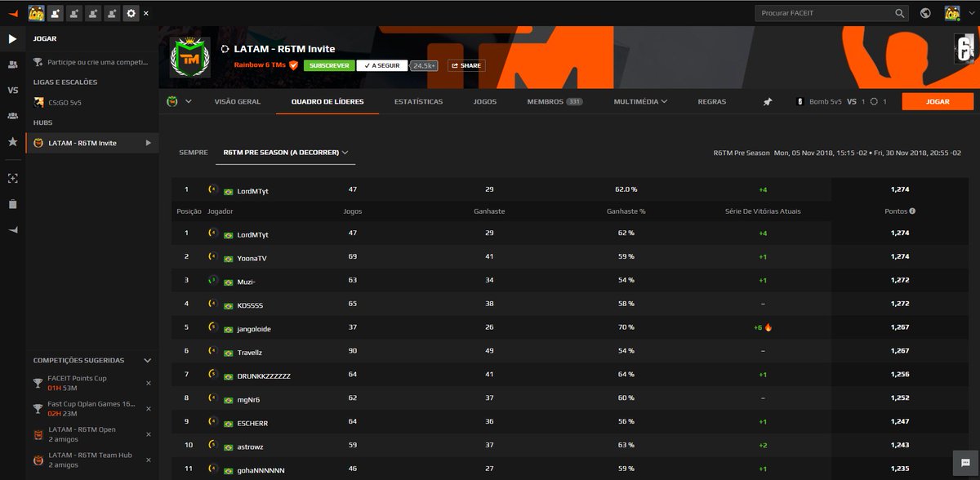The height and width of the screenshot is (480, 980).
Task: Open the Jogos tab
Action: point(485,102)
